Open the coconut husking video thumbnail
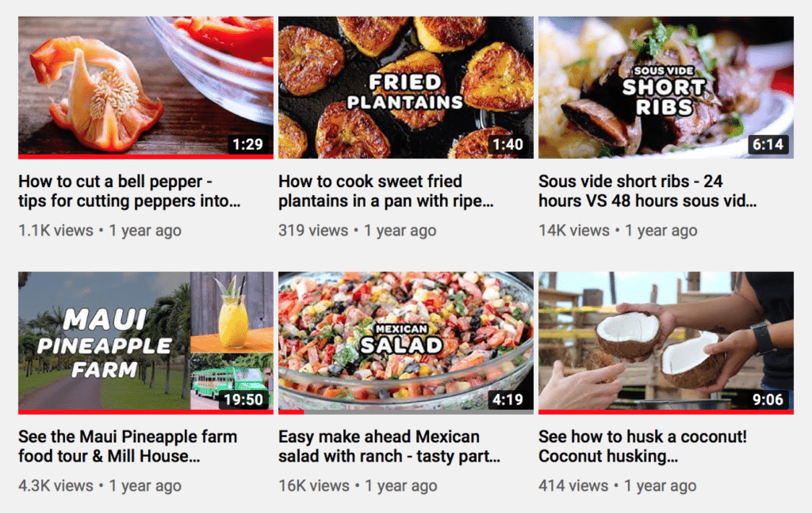The width and height of the screenshot is (812, 513). 666,343
